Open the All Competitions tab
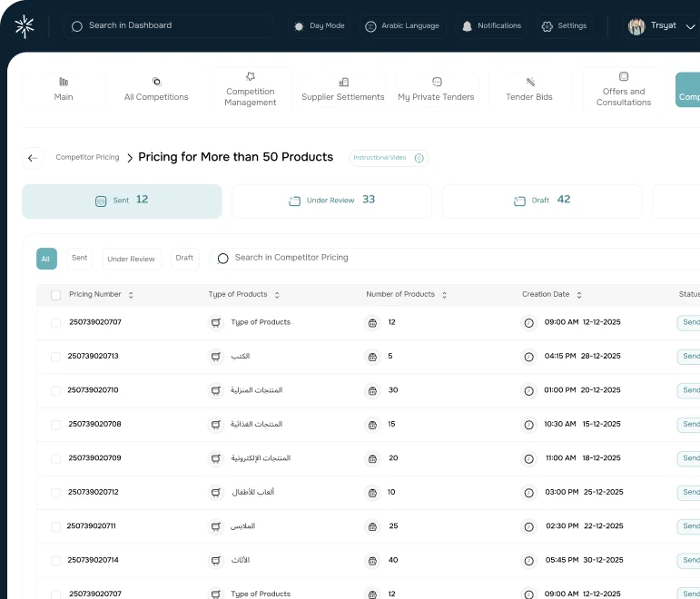The image size is (700, 599). click(156, 89)
